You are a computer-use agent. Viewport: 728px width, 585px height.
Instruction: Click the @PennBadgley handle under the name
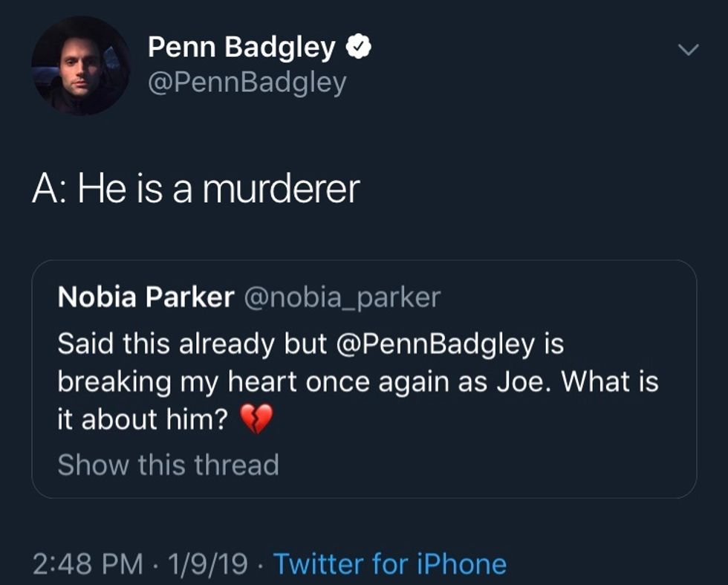click(247, 83)
